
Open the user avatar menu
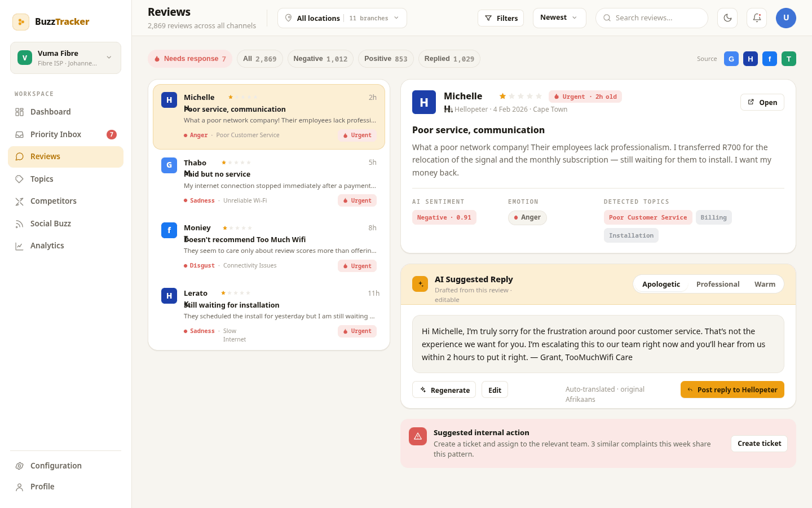click(x=786, y=18)
